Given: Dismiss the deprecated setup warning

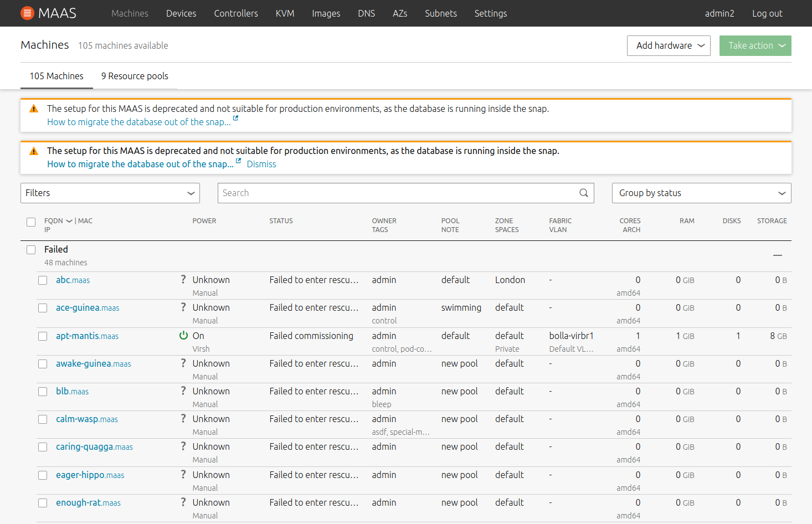Looking at the screenshot, I should click(x=261, y=164).
